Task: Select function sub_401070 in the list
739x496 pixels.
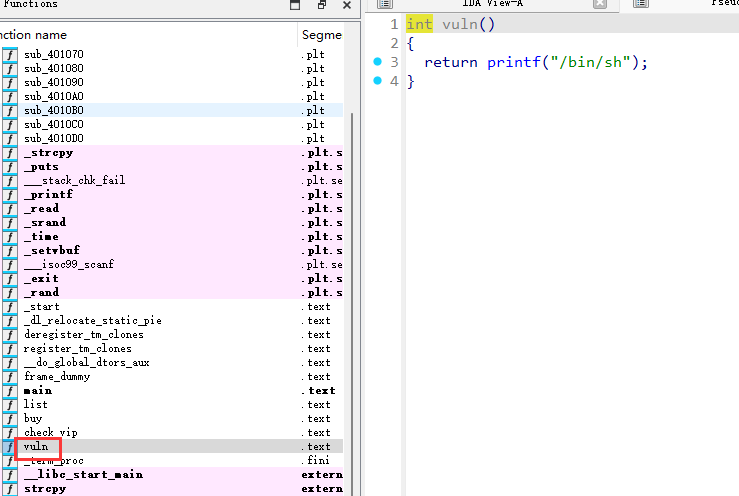Action: [172, 54]
